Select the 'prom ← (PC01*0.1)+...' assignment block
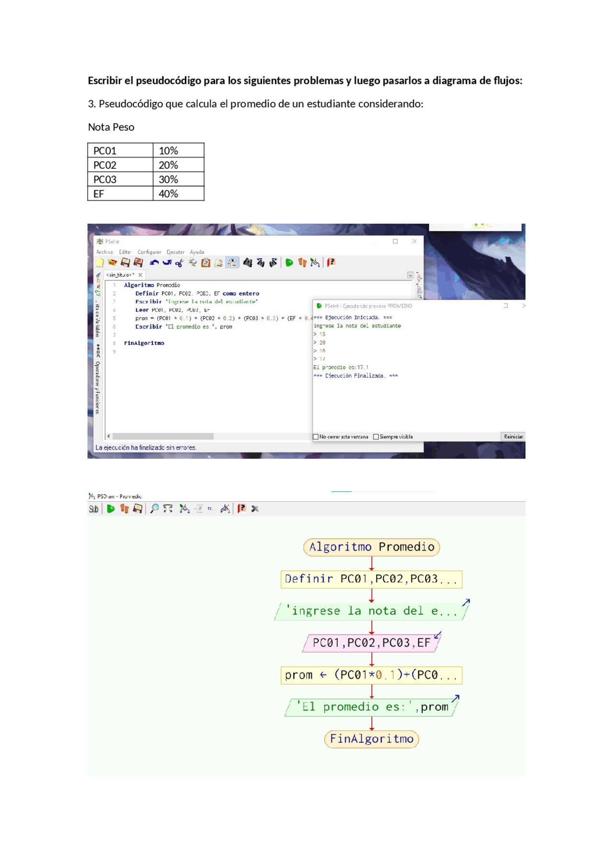This screenshot has width=613, height=868. [372, 675]
